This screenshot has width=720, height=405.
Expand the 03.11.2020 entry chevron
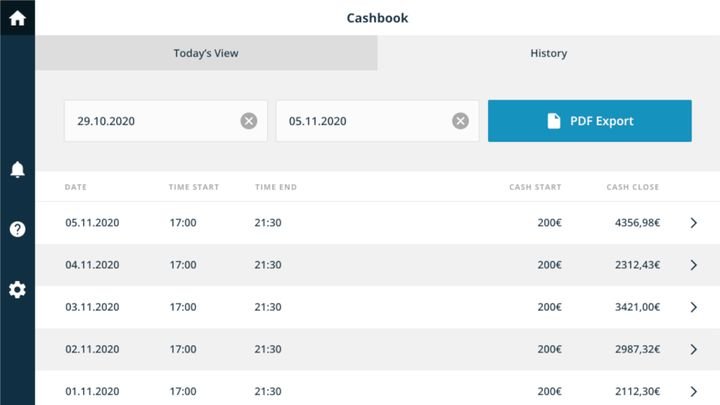pos(694,307)
